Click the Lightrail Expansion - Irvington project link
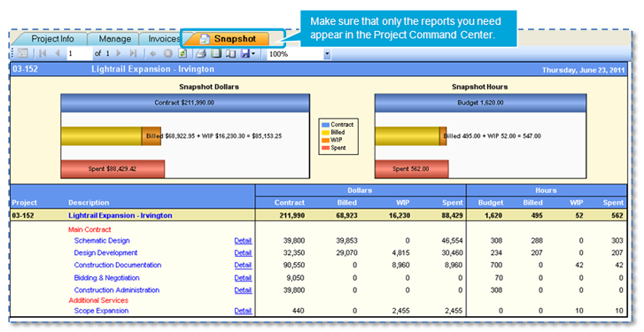644x332 pixels. click(x=120, y=215)
